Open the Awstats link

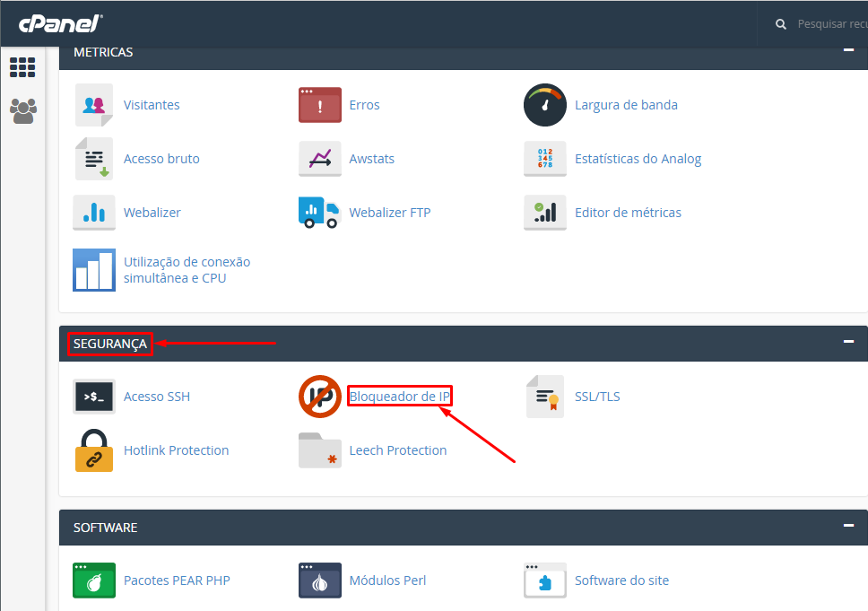click(372, 159)
